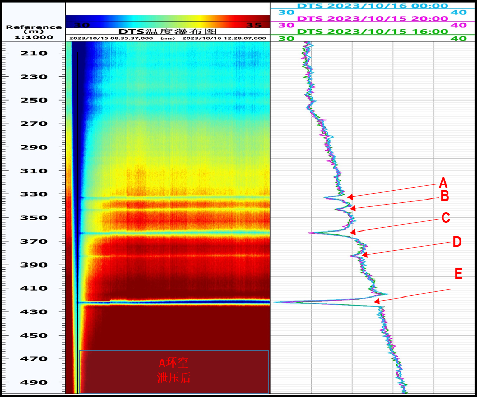Click the 'Reference (m)' depth track header

[34, 29]
